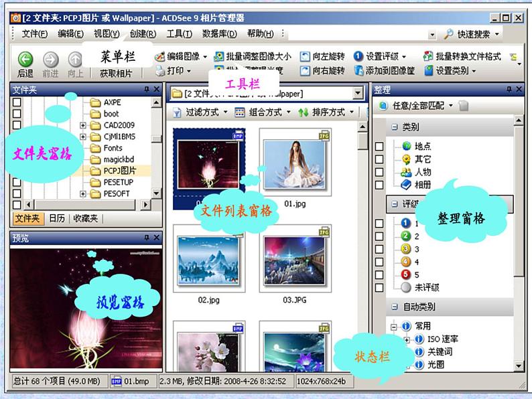Check the box beside boot folder row
The image size is (532, 399).
17,114
